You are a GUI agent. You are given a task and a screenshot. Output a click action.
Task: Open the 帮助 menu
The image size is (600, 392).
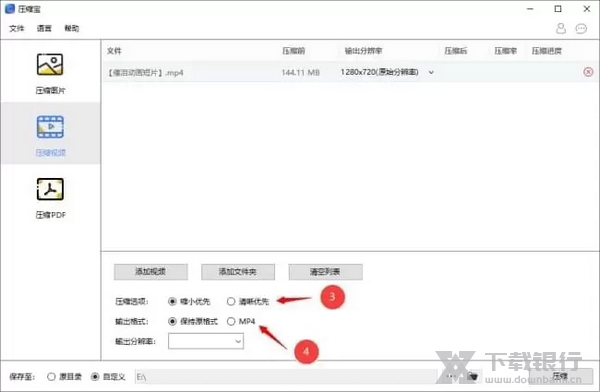tap(72, 28)
